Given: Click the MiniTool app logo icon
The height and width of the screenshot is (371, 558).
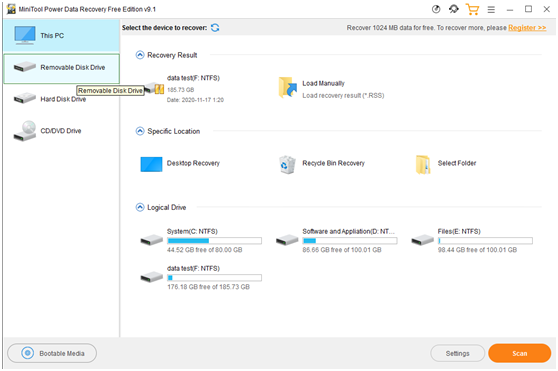Looking at the screenshot, I should click(11, 9).
